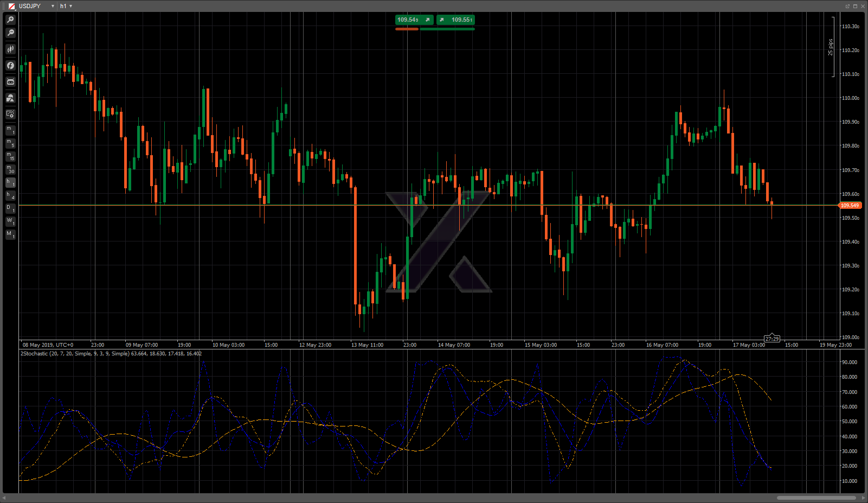Click the zoom out magnifier icon
The width and height of the screenshot is (868, 503).
10,33
